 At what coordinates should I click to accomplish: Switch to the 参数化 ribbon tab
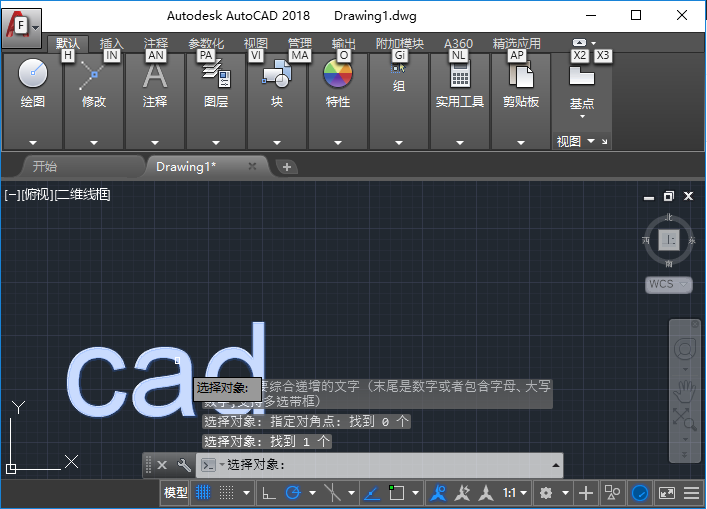click(206, 43)
